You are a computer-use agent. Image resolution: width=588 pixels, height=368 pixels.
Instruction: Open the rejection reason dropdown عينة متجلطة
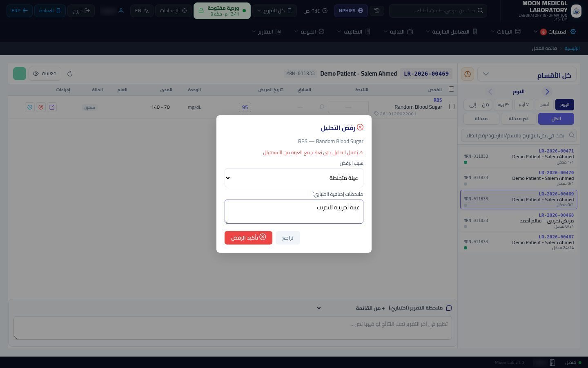pos(294,178)
